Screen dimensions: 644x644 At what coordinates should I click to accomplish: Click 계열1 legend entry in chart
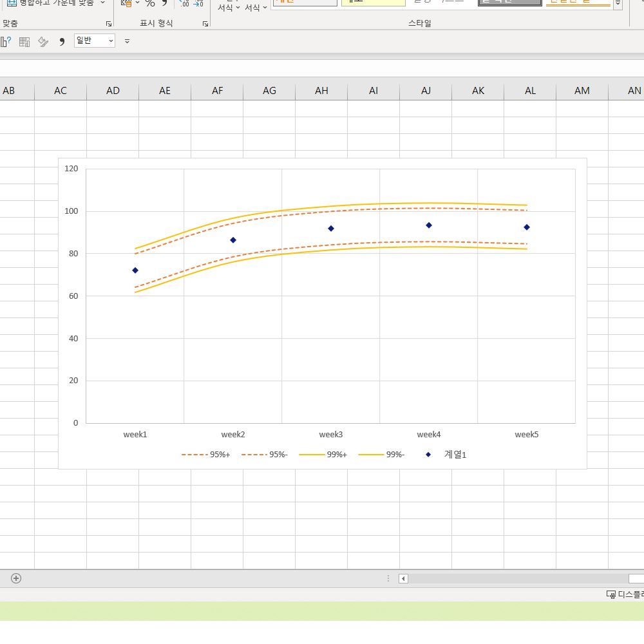pos(446,455)
